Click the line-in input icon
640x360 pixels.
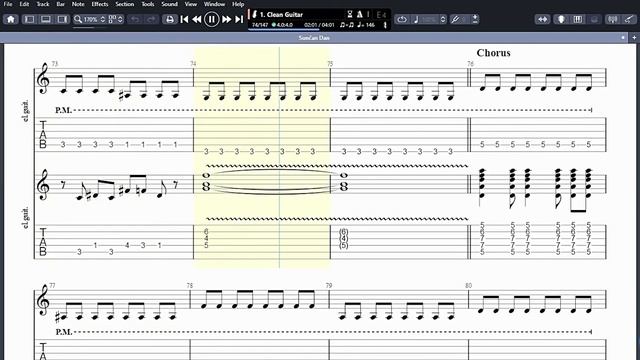pos(475,19)
